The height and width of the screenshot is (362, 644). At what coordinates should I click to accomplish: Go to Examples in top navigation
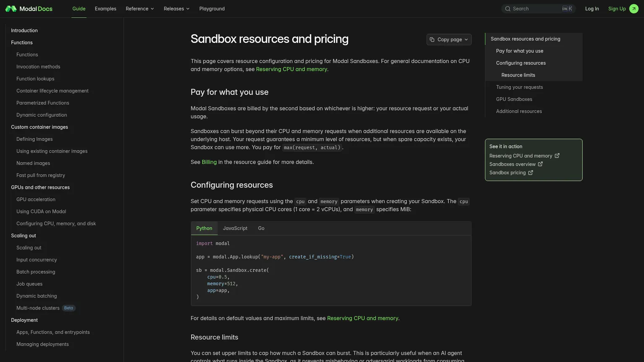pyautogui.click(x=105, y=9)
